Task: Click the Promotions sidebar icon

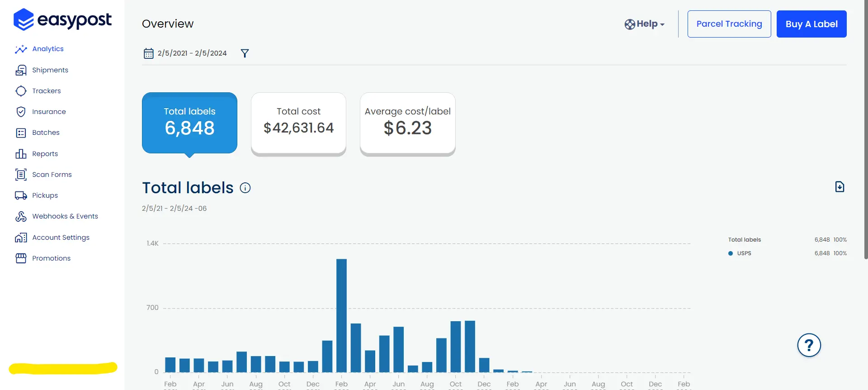Action: pos(21,258)
